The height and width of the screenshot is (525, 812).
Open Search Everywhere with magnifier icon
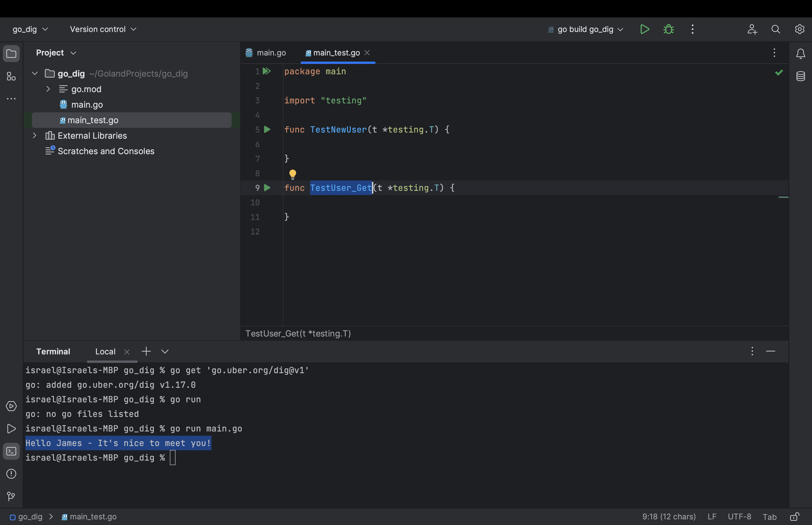pos(776,29)
